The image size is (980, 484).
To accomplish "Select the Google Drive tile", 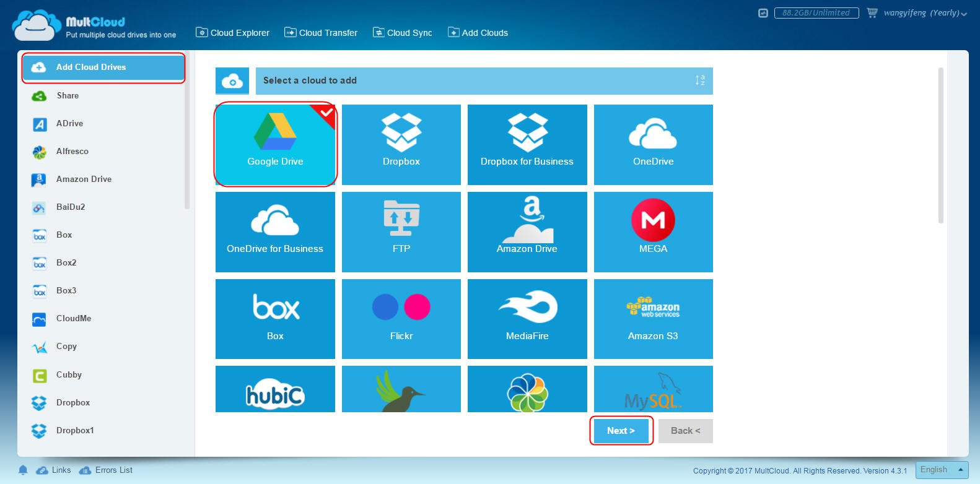I will pos(275,145).
